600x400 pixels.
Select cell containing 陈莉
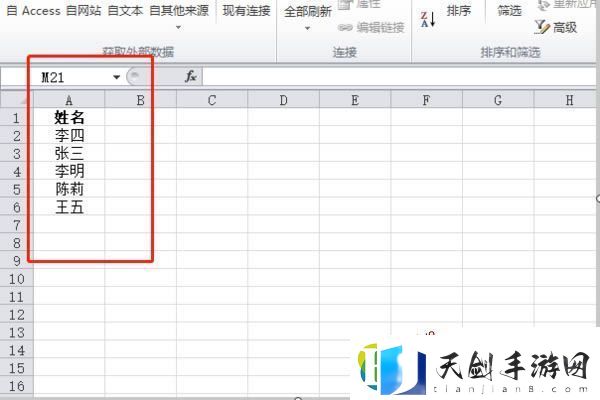tap(69, 189)
